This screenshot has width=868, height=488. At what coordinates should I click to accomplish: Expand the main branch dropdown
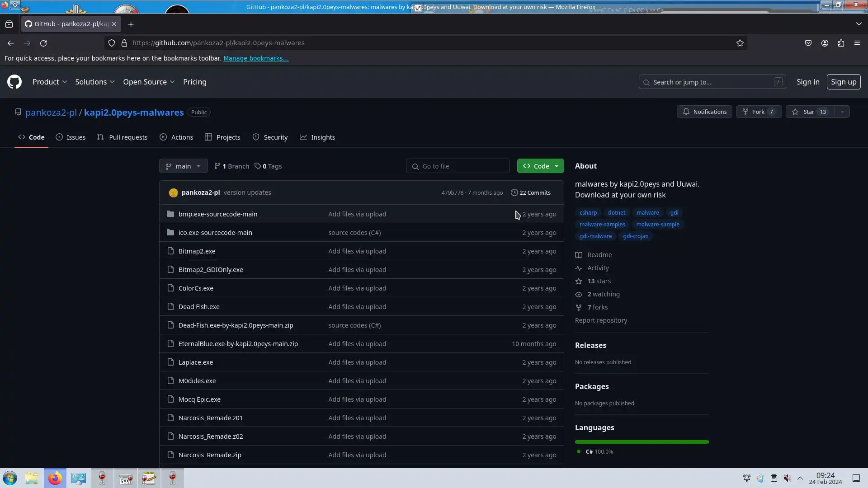183,166
